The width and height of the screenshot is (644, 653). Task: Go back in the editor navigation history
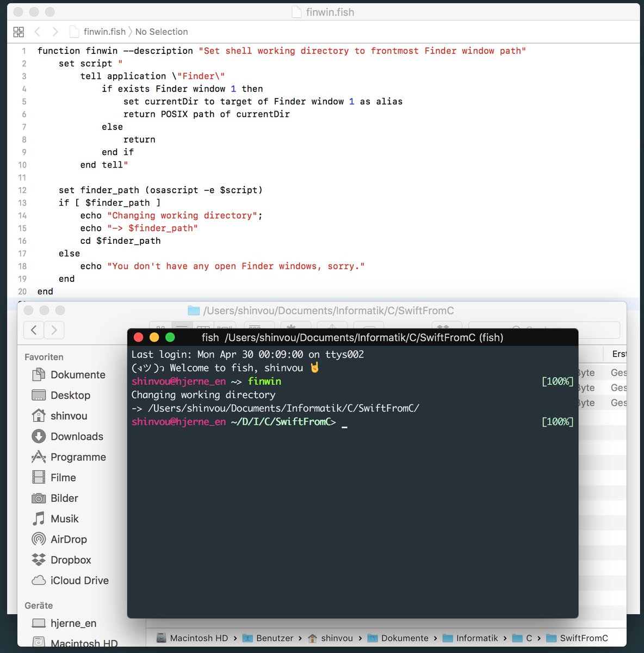(38, 32)
